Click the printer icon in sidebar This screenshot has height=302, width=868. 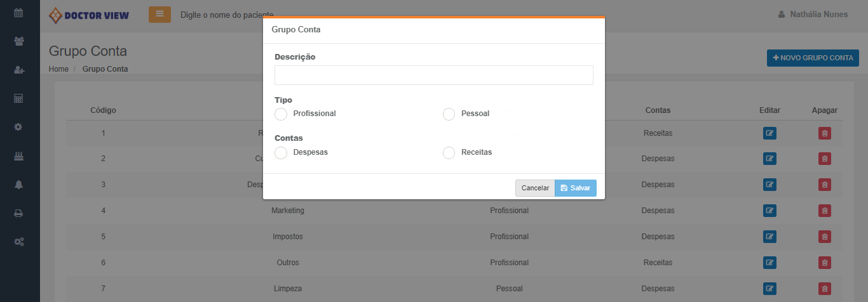tap(19, 213)
